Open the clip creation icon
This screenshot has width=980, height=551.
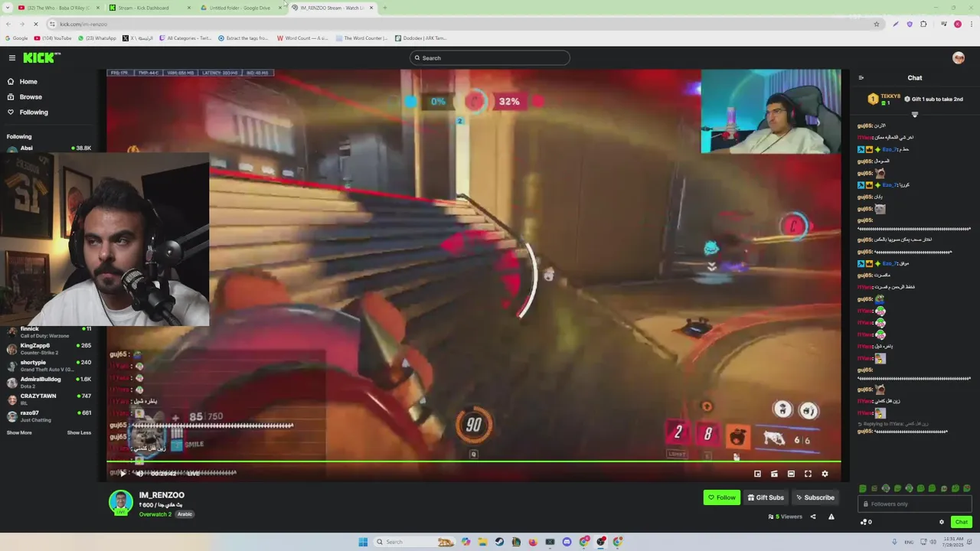pyautogui.click(x=774, y=474)
